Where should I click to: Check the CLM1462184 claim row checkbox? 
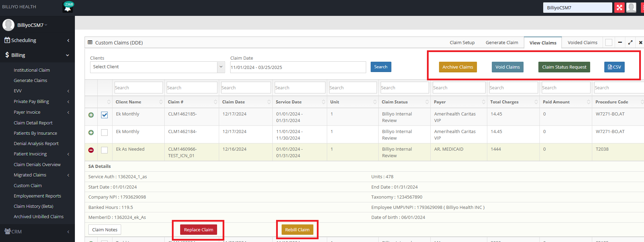pos(104,132)
